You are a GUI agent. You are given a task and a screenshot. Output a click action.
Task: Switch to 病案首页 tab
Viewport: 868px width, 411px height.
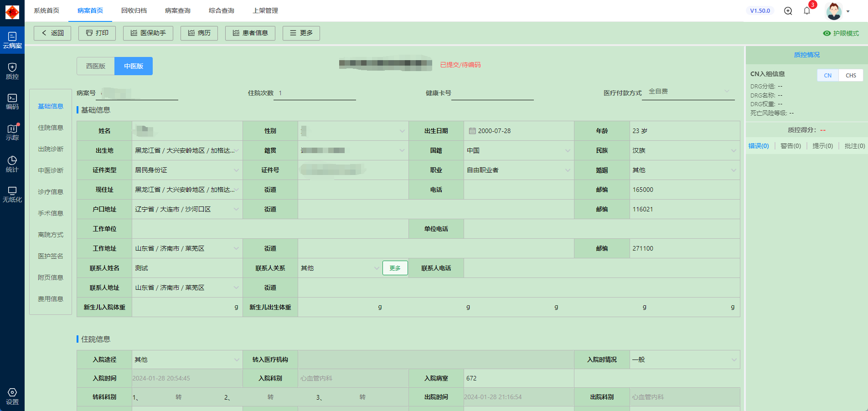90,10
